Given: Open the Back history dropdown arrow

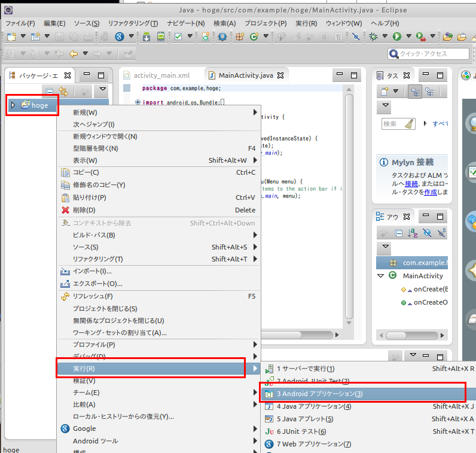Looking at the screenshot, I should pyautogui.click(x=86, y=53).
